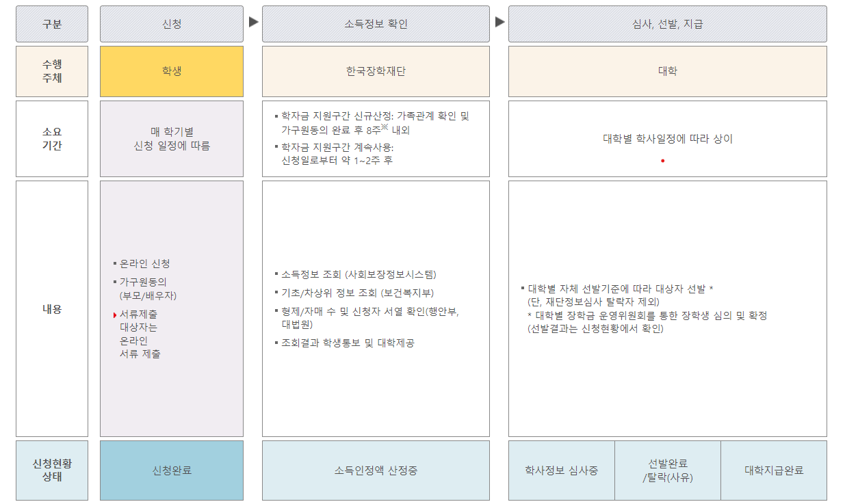This screenshot has height=504, width=845.
Task: Click the 내용 row label
Action: coord(52,309)
